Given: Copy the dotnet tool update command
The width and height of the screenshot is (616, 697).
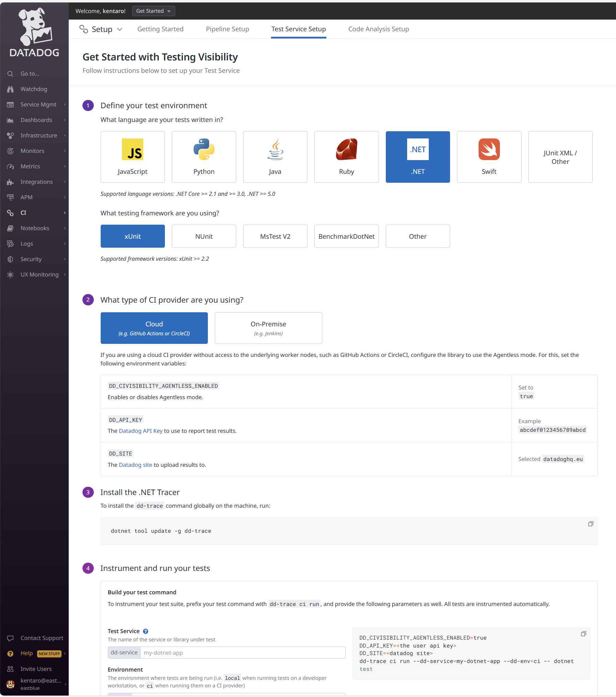Looking at the screenshot, I should pyautogui.click(x=591, y=524).
